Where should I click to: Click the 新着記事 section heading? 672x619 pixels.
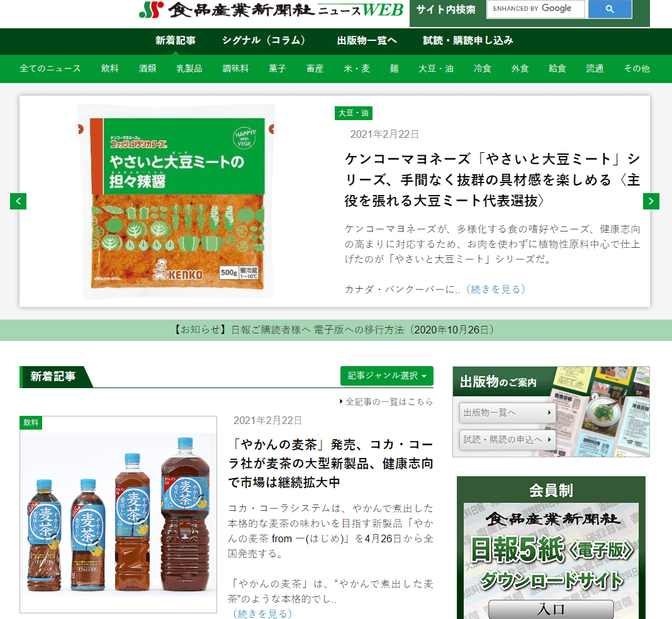tap(53, 377)
